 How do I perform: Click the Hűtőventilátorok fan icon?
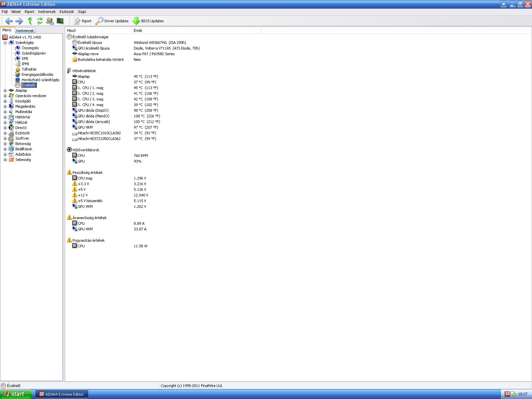coord(69,150)
